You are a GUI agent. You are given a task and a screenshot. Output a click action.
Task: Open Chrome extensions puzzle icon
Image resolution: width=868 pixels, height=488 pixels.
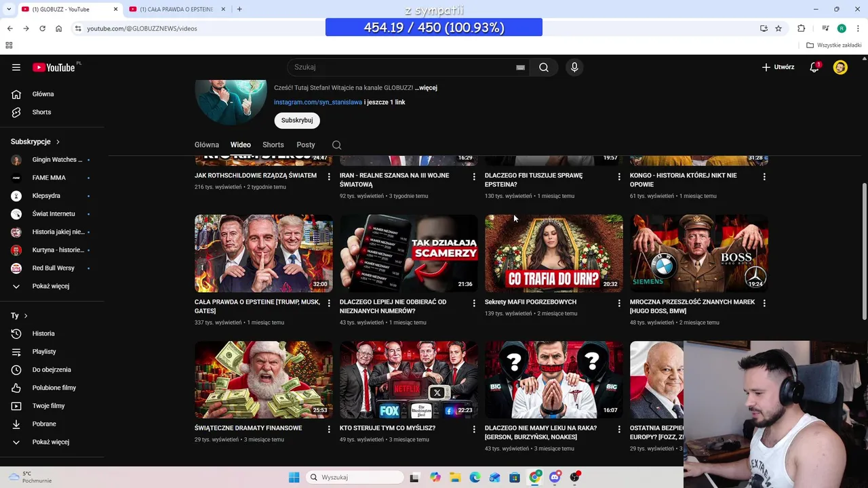[802, 28]
